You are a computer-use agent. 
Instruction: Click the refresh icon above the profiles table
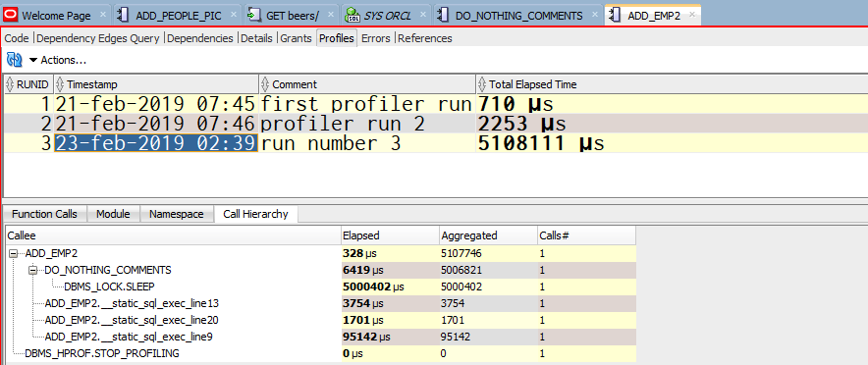click(x=14, y=60)
